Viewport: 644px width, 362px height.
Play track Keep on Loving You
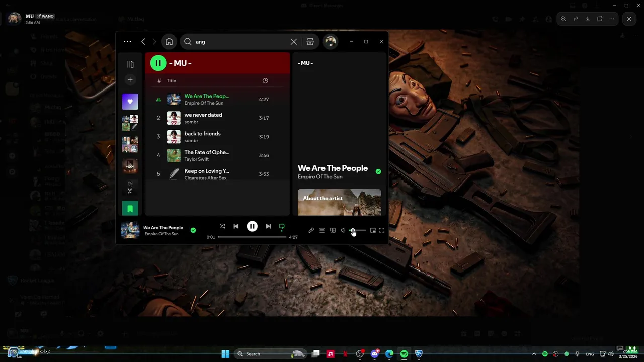[x=206, y=171]
